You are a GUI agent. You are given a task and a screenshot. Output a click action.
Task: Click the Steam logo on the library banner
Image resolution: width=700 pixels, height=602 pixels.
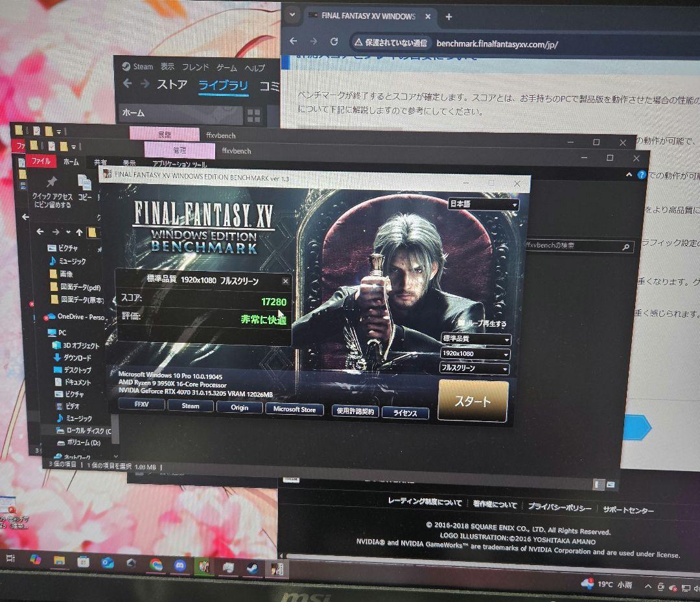point(126,65)
